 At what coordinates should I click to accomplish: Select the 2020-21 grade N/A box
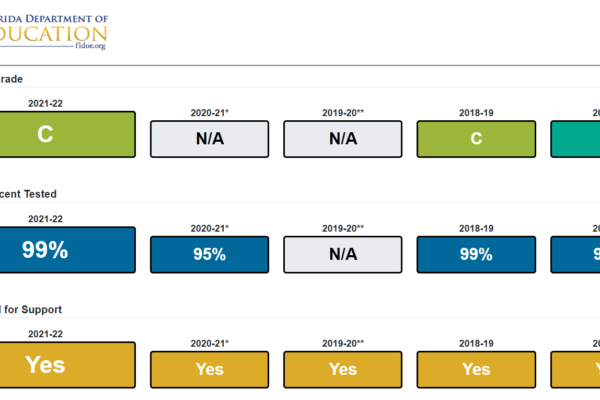pos(210,139)
